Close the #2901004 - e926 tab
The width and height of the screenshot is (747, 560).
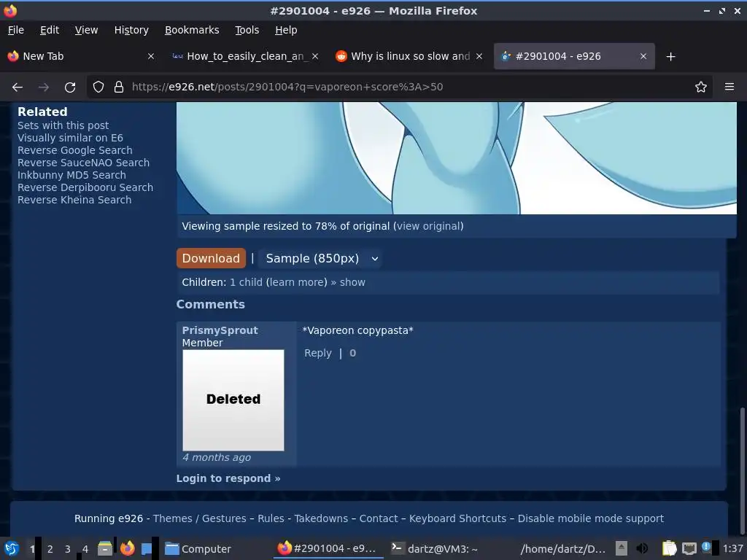643,56
